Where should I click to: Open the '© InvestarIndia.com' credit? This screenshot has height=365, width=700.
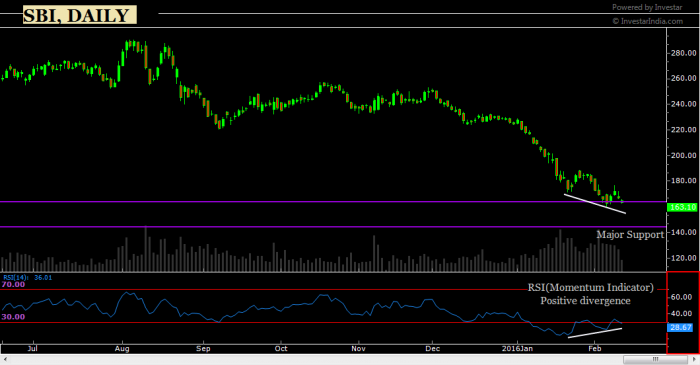(647, 21)
